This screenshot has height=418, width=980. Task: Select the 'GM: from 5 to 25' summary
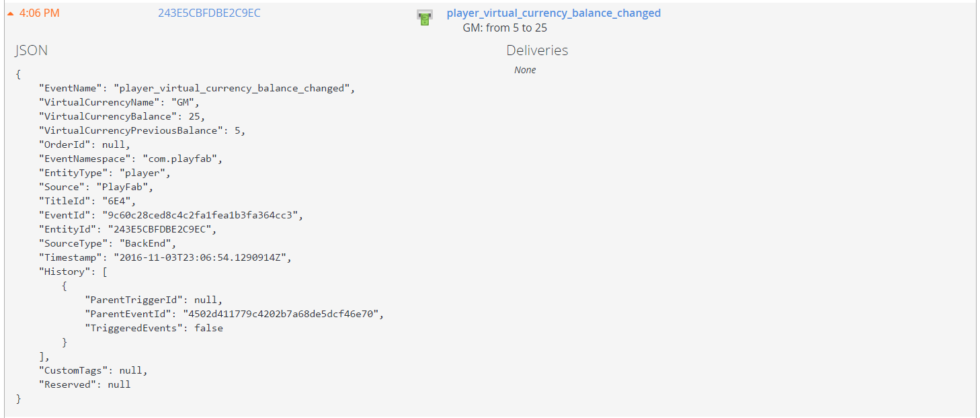tap(505, 28)
